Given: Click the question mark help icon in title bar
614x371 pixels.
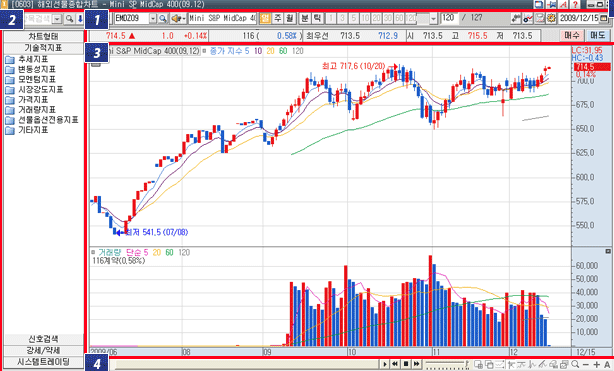Looking at the screenshot, I should [x=574, y=4].
